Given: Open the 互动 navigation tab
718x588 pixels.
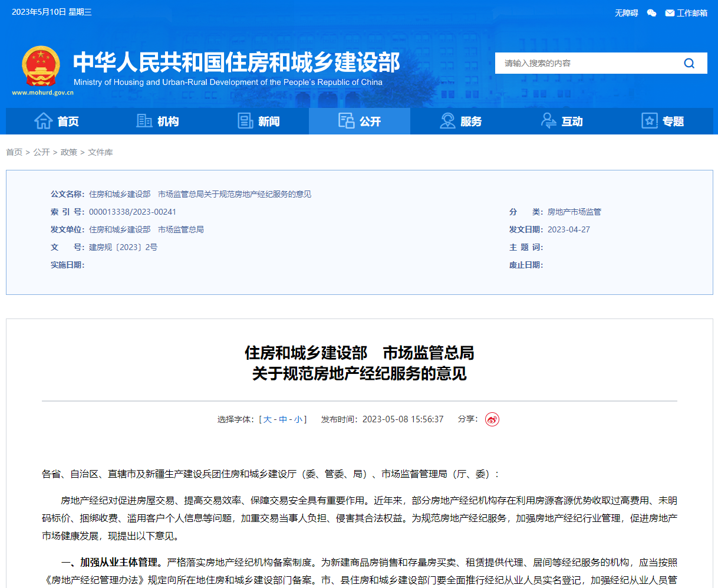Looking at the screenshot, I should tap(562, 121).
